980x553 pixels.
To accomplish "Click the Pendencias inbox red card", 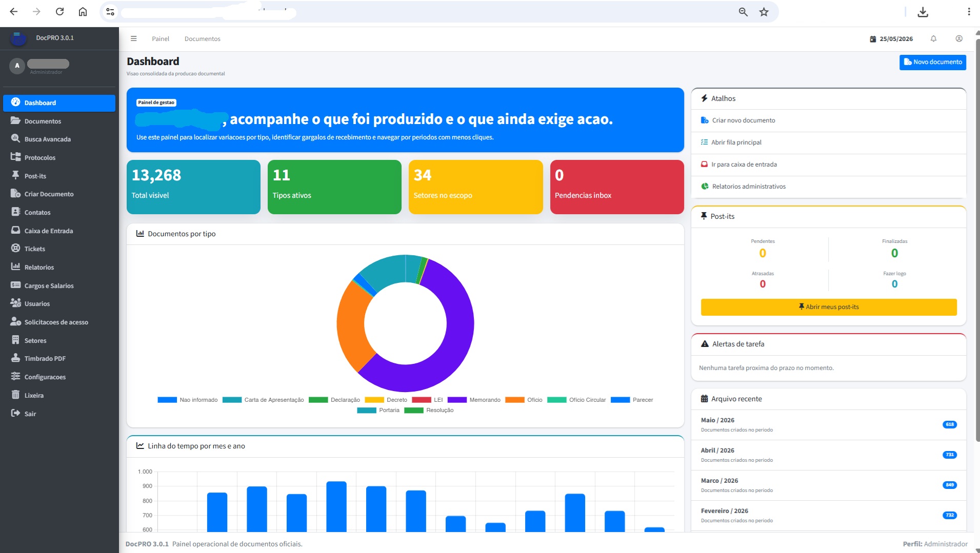I will [617, 187].
